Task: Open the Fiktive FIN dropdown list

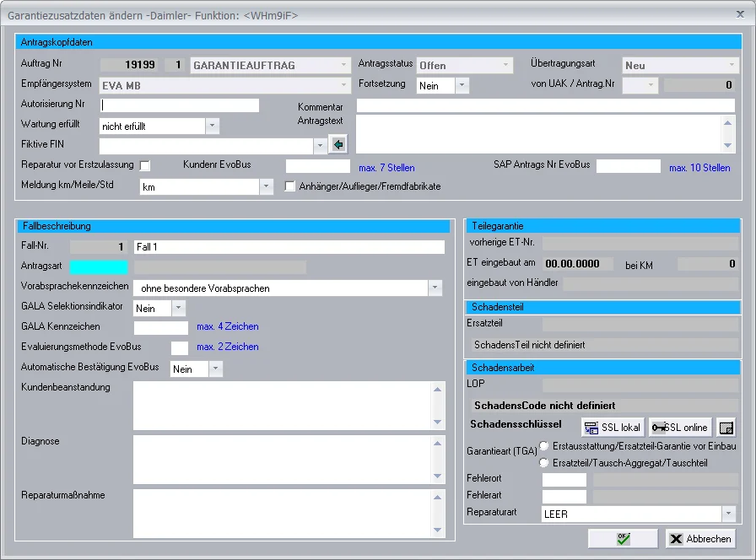Action: pos(320,145)
